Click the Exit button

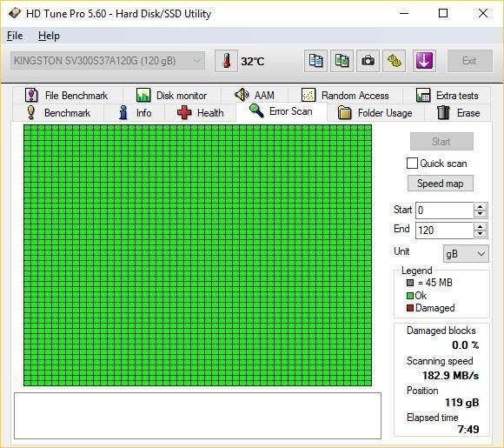pyautogui.click(x=469, y=61)
